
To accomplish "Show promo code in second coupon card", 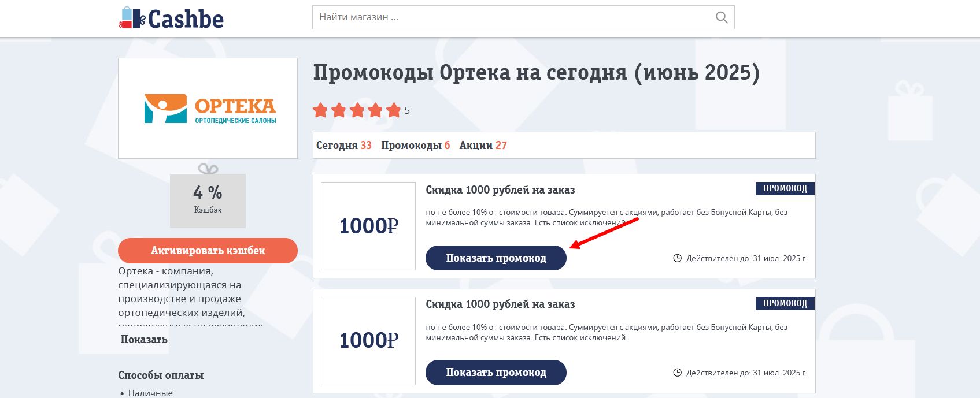I will pos(496,373).
